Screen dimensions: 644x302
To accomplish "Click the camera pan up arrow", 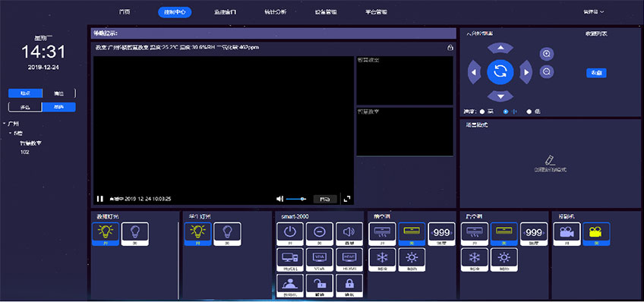I will [500, 48].
